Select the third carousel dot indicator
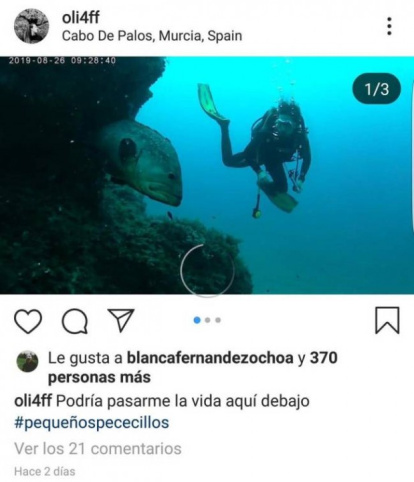414x482 pixels. click(x=218, y=320)
